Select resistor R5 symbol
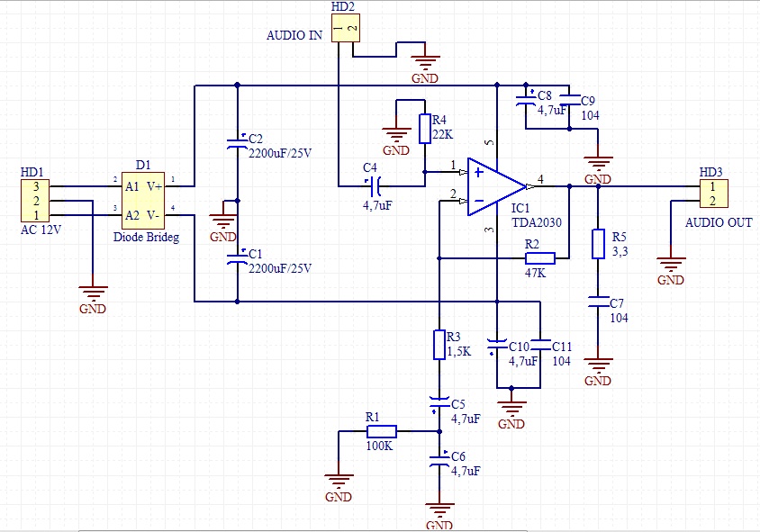This screenshot has width=760, height=532. (x=598, y=244)
